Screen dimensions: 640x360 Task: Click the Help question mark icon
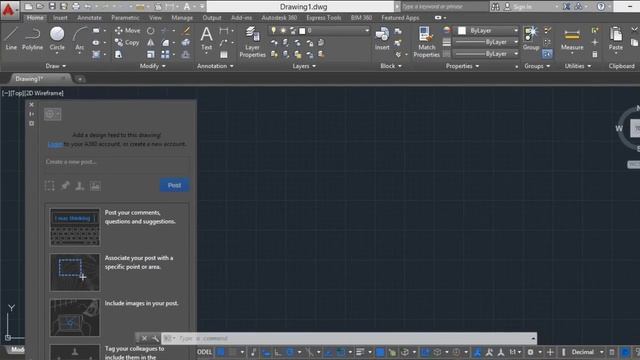coord(601,7)
